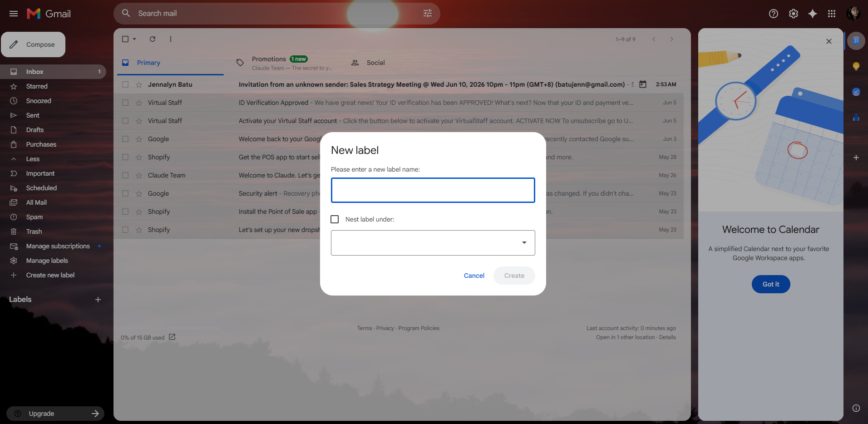The image size is (868, 424).
Task: Star the Claude Team email
Action: point(139,175)
